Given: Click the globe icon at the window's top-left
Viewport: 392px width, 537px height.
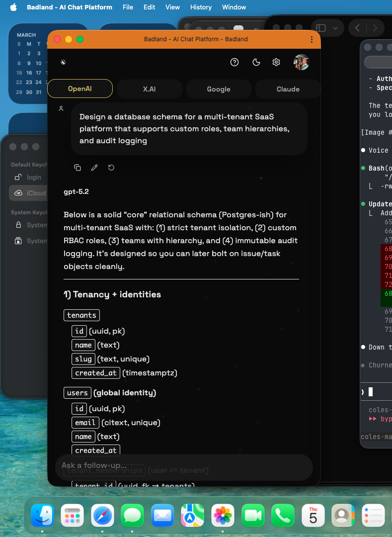Looking at the screenshot, I should (64, 62).
